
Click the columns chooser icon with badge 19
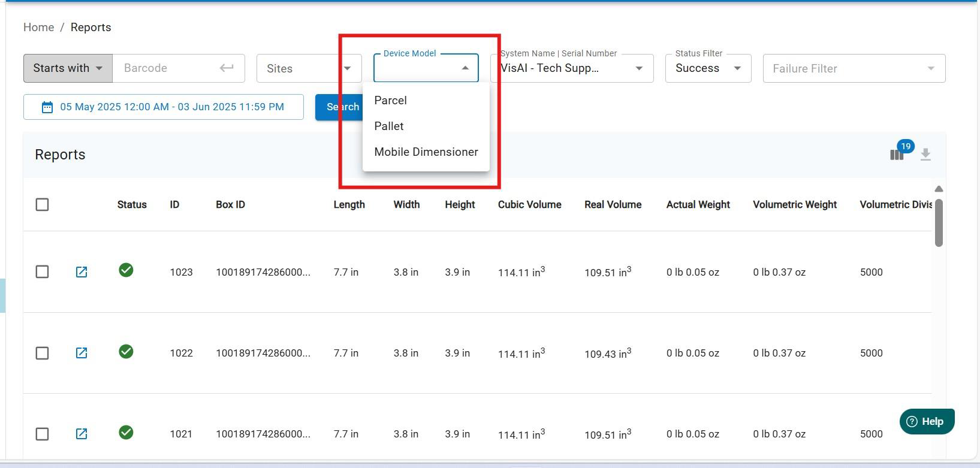tap(897, 155)
